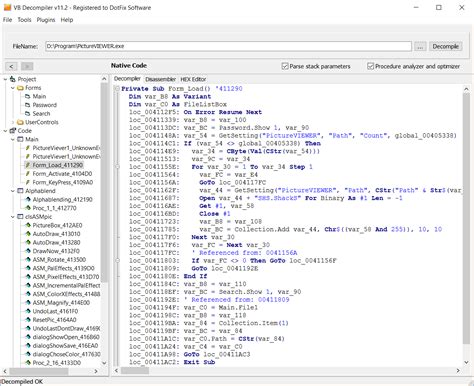Collapse the Project tree node

[5, 79]
